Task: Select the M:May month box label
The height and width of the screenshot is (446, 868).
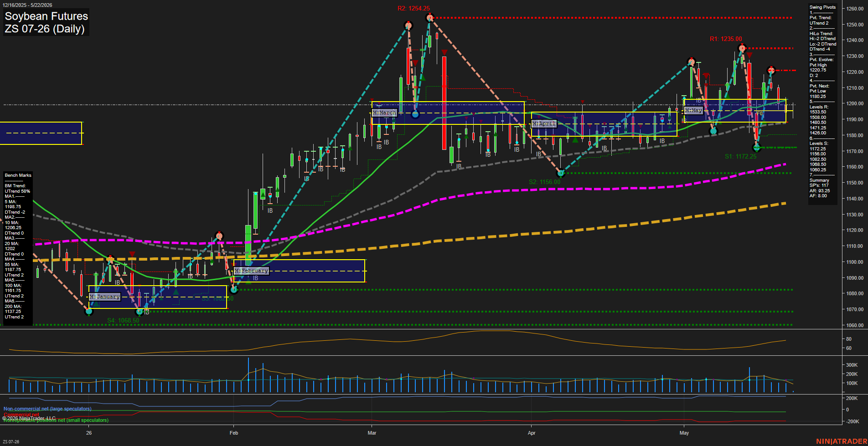Action: tap(693, 110)
